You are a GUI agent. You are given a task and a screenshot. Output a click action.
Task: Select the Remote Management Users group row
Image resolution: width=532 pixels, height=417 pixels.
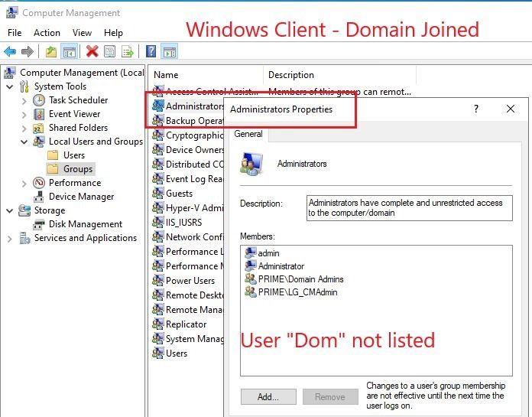coord(188,310)
